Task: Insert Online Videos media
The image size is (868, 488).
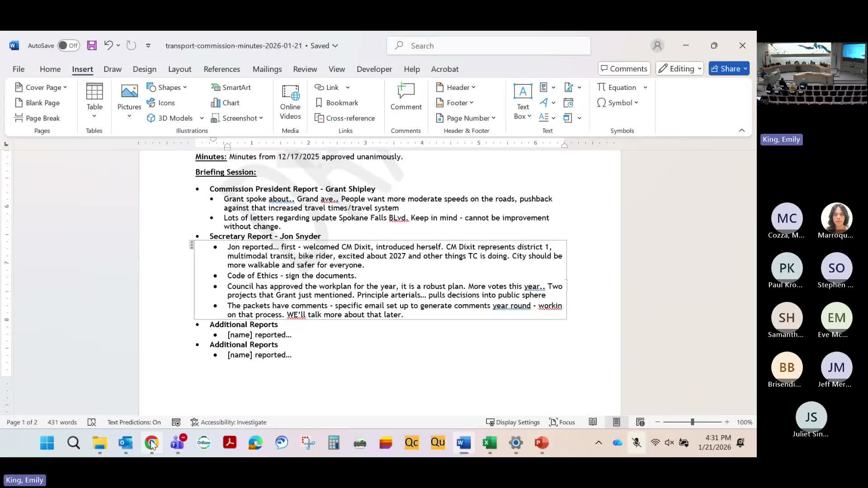Action: coord(290,102)
